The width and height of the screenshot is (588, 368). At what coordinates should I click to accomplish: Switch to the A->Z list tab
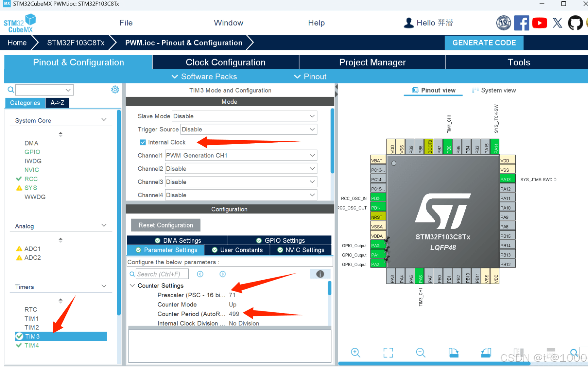tap(57, 103)
